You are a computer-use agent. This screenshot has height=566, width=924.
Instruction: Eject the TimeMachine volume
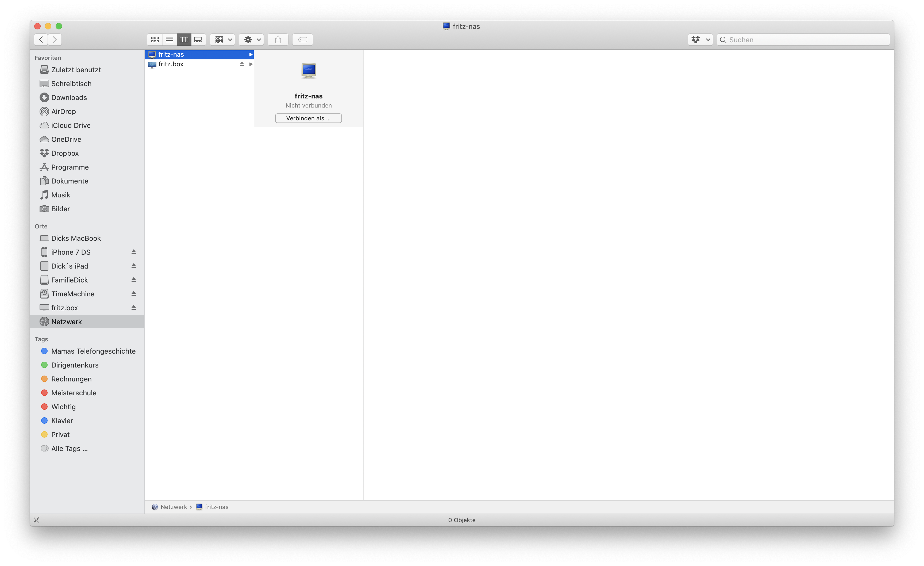133,294
